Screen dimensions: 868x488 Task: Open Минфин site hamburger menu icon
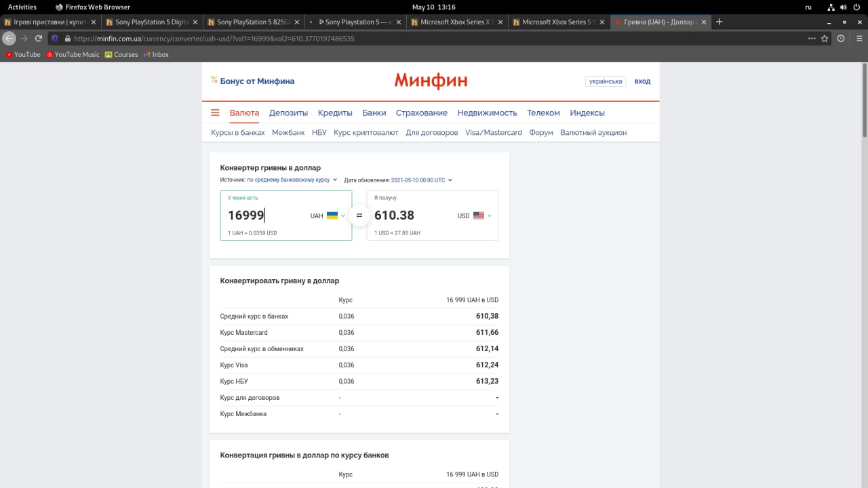click(x=215, y=113)
